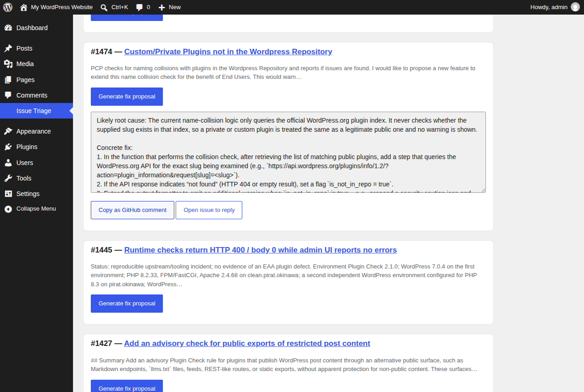Click the WordPress logo icon
This screenshot has width=584, height=392.
[x=8, y=7]
